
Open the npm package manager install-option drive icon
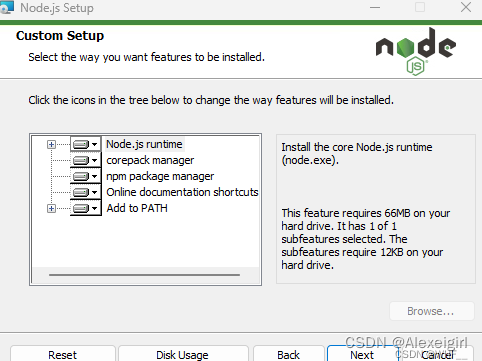point(86,176)
